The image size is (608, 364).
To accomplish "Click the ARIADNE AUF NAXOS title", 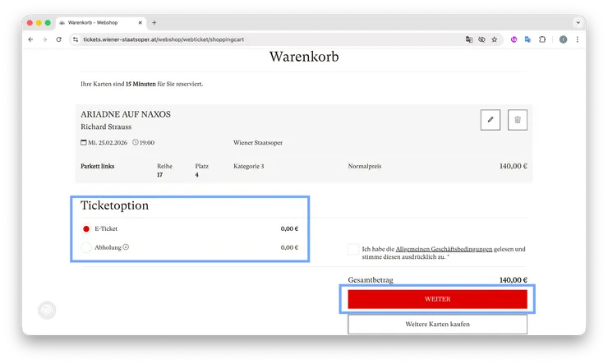I will [126, 114].
